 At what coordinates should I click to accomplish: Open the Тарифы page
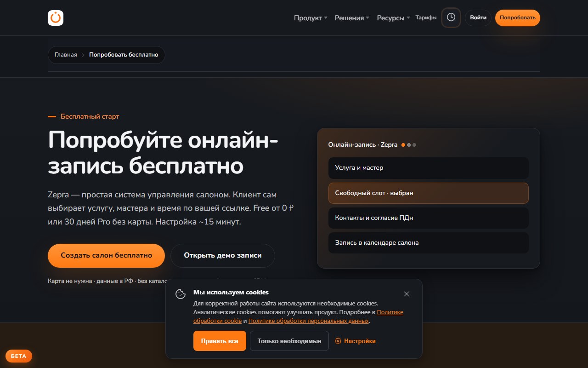coord(426,17)
